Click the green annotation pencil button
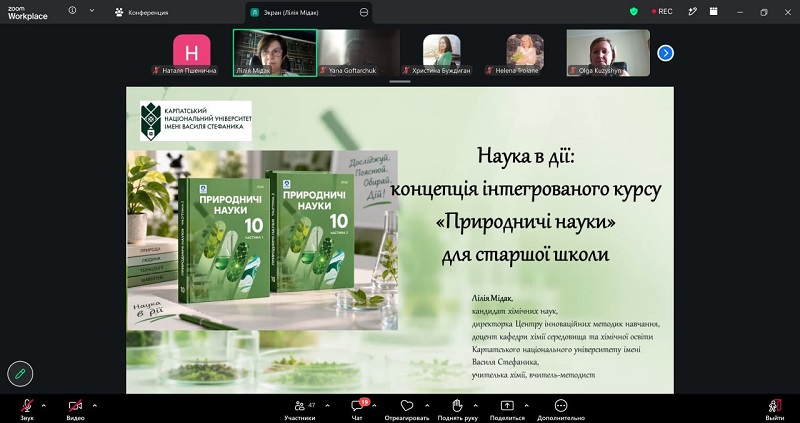800x423 pixels. tap(20, 375)
